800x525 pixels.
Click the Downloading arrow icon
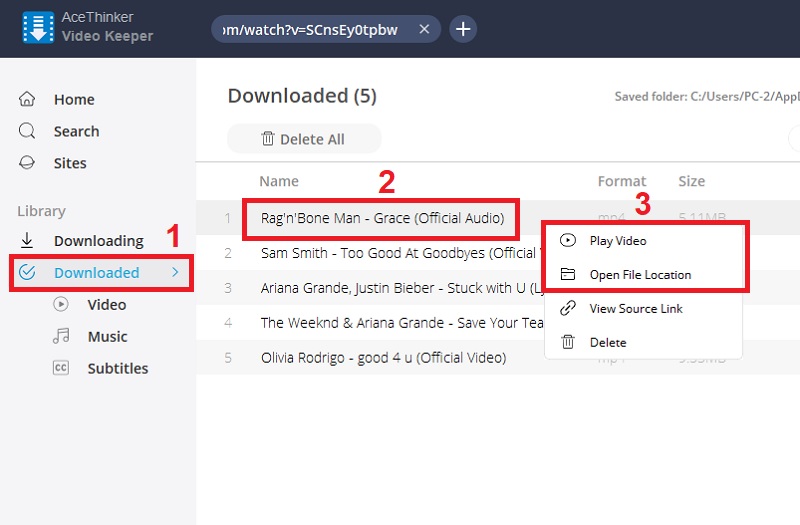click(27, 240)
